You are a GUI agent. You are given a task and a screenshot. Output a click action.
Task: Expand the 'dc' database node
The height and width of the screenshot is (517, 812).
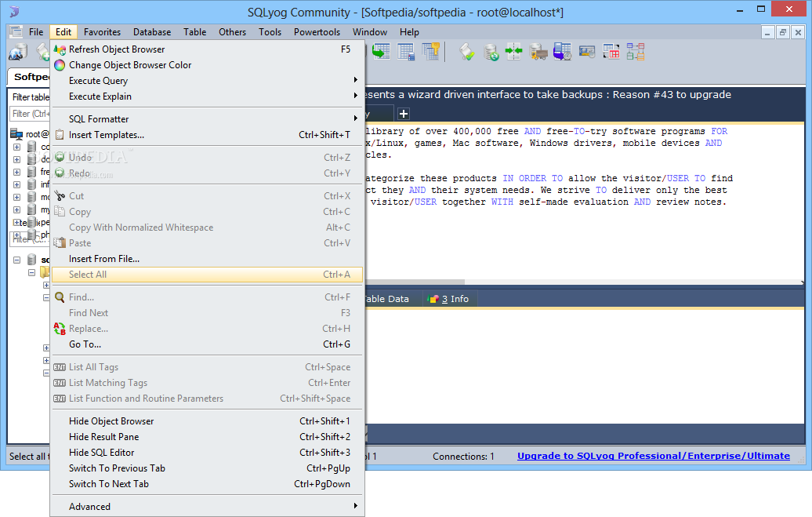pos(17,159)
